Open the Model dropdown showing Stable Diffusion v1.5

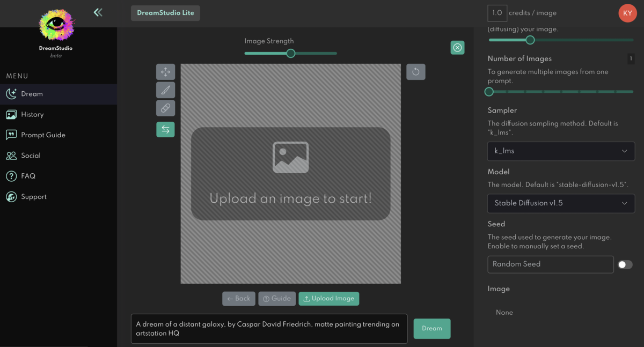(x=560, y=203)
